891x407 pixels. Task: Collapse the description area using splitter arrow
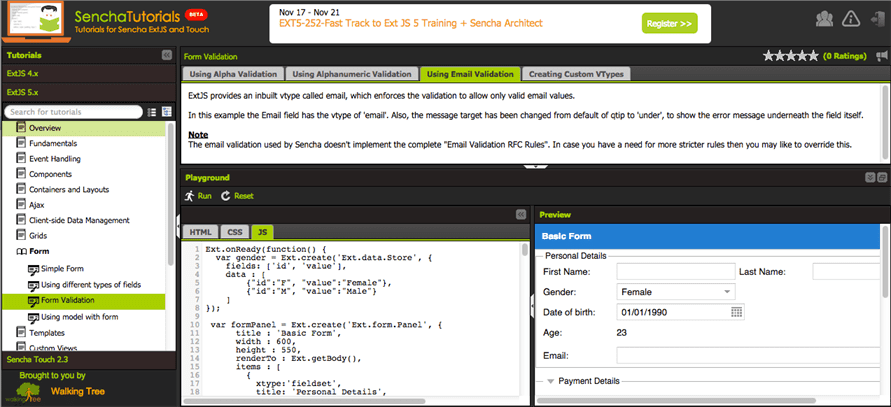pyautogui.click(x=535, y=167)
